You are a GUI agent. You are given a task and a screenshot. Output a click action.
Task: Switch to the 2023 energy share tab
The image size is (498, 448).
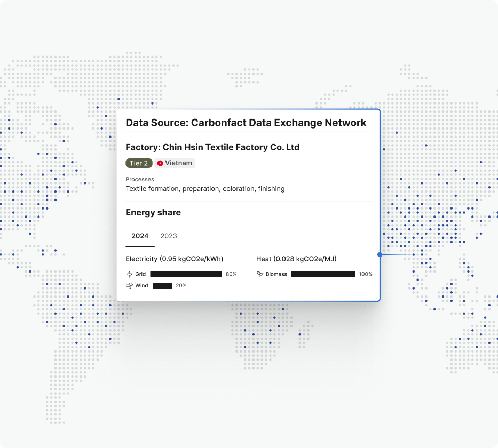169,236
